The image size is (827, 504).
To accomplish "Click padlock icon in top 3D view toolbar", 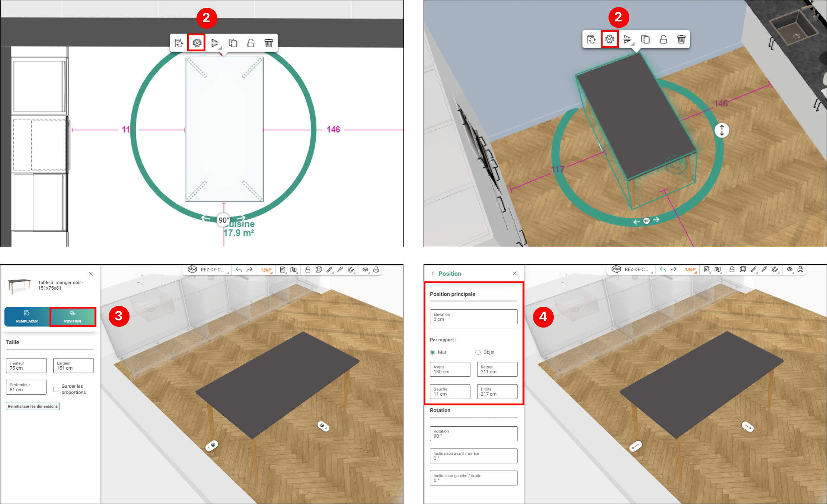I will pos(663,39).
